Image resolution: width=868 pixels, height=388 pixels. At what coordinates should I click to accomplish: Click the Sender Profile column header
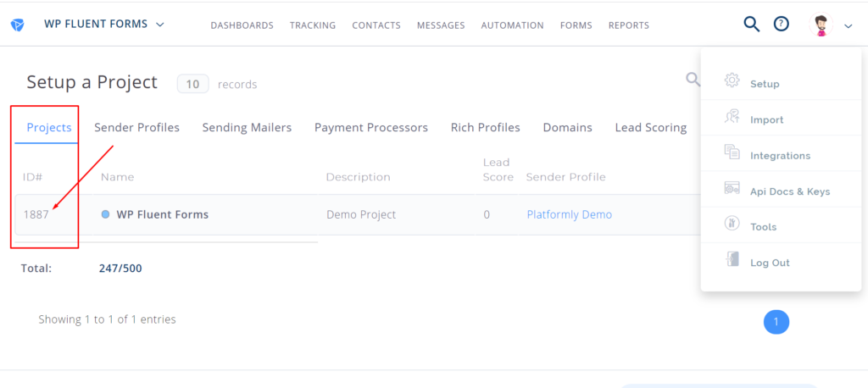(565, 177)
